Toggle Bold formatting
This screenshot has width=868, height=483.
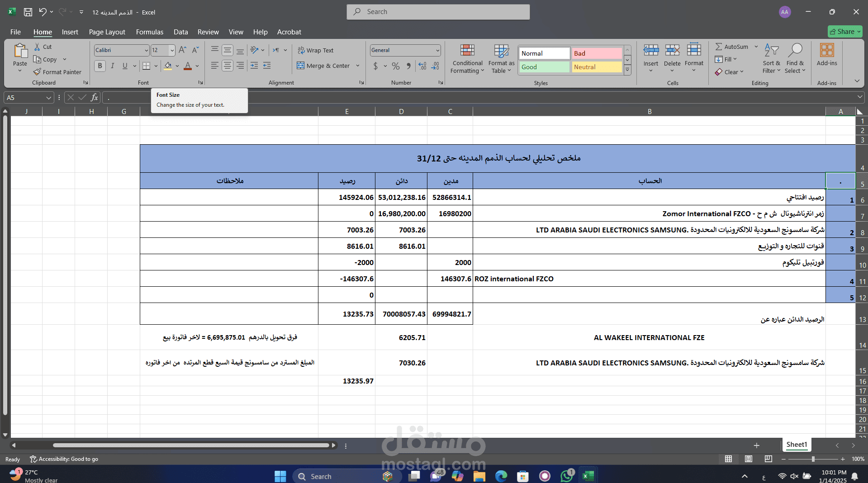(100, 66)
